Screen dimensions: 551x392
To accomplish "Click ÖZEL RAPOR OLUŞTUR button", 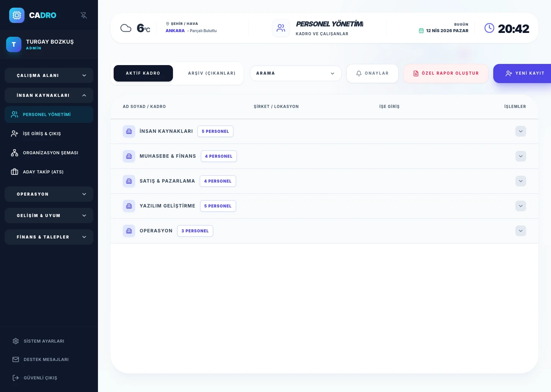I will tap(446, 73).
